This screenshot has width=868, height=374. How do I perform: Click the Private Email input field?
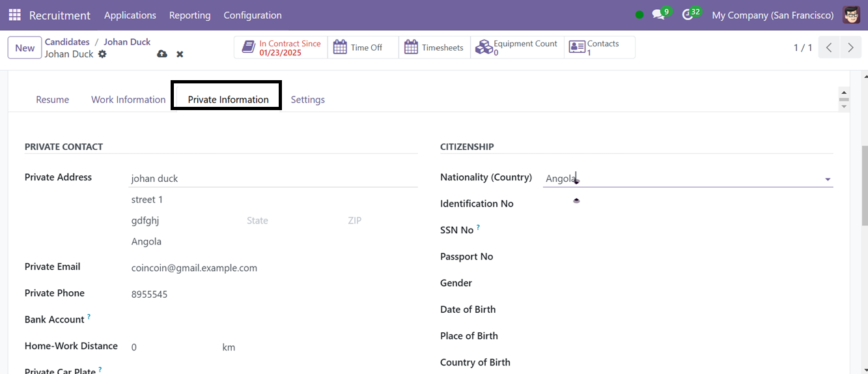(x=274, y=268)
